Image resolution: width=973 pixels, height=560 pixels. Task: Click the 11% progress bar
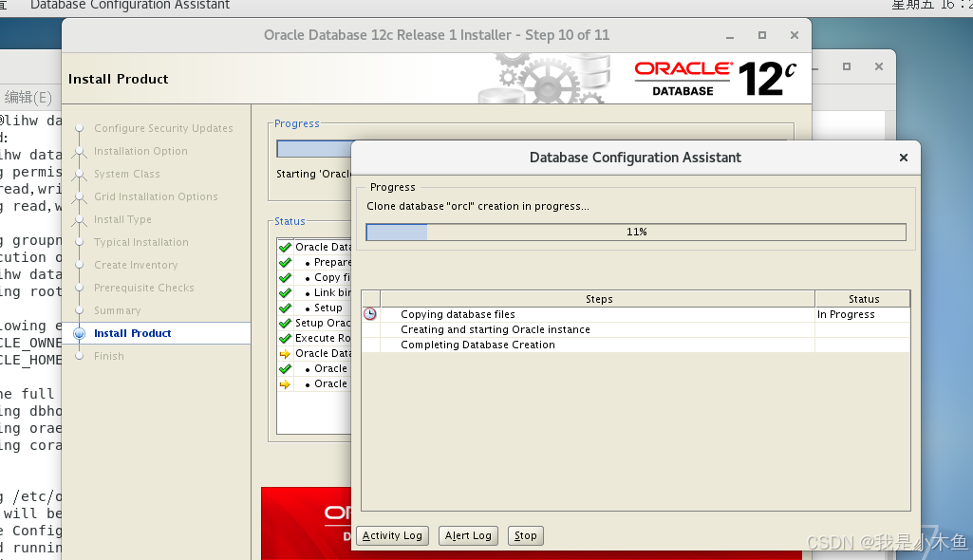tap(636, 232)
